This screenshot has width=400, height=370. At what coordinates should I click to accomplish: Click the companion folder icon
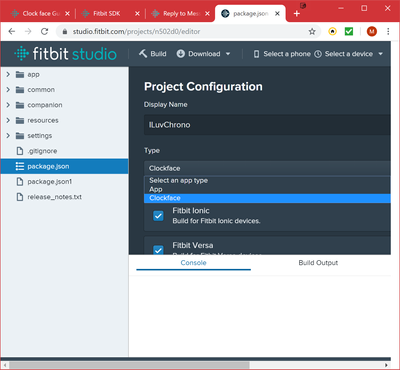click(20, 105)
